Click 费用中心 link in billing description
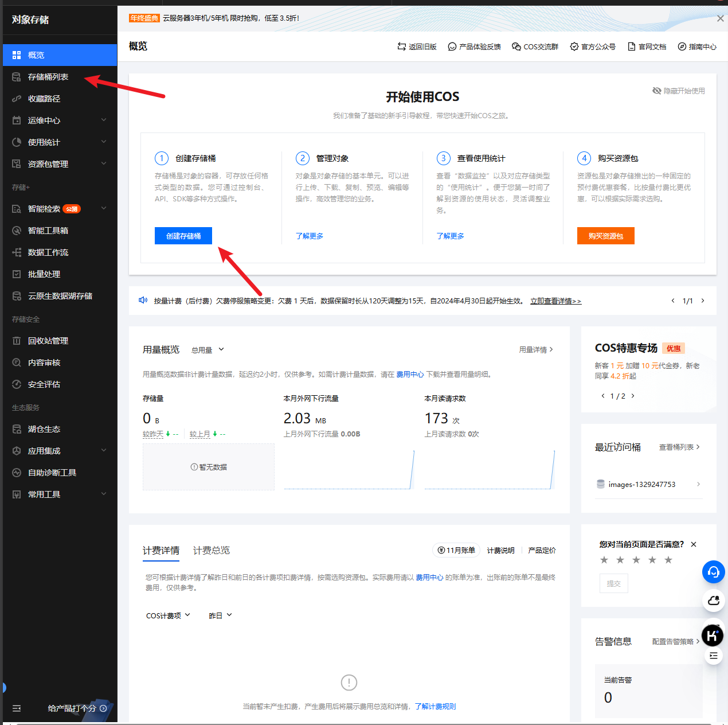This screenshot has width=728, height=725. 429,578
